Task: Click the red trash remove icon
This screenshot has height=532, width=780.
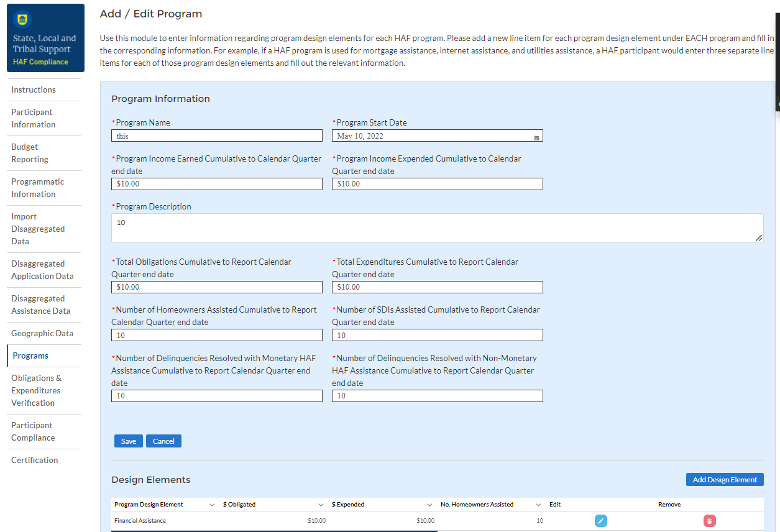Action: 709,521
